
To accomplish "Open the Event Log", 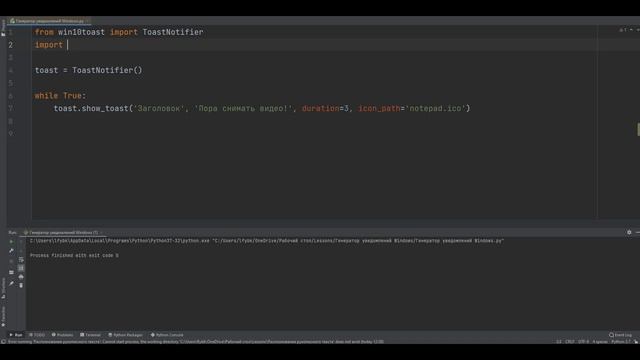I will coord(620,335).
